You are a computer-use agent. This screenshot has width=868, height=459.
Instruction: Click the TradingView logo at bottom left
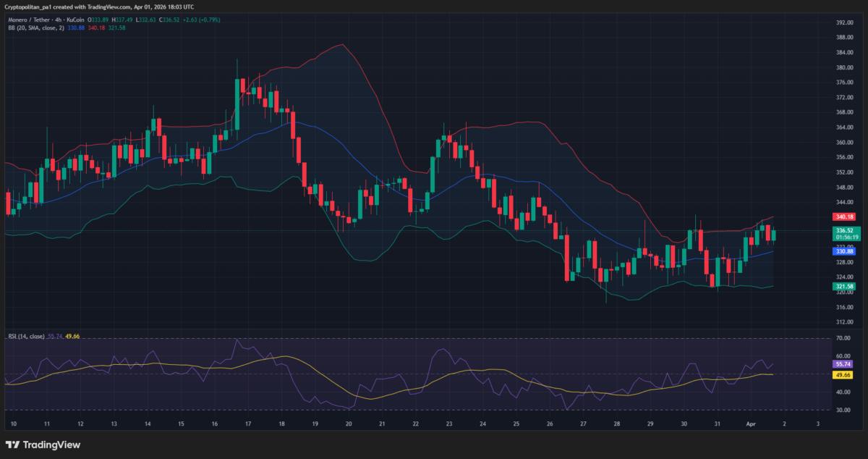point(43,445)
